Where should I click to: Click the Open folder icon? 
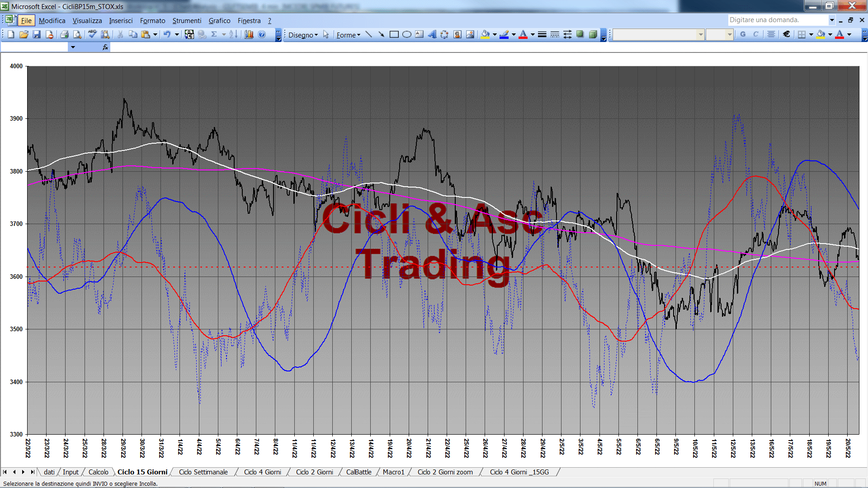click(x=24, y=34)
